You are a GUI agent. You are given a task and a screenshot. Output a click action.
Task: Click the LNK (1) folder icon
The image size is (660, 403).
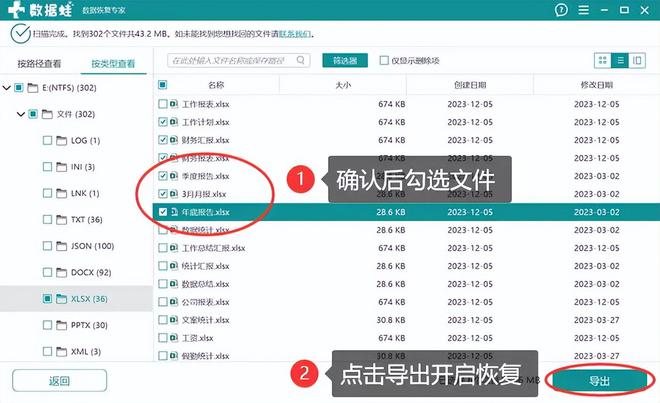(61, 193)
